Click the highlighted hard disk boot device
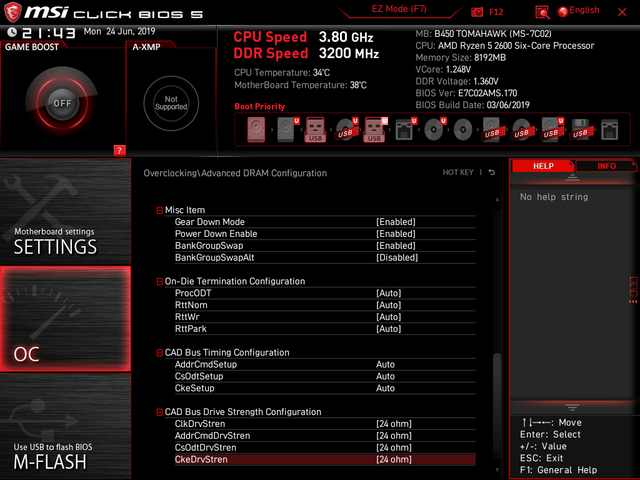The width and height of the screenshot is (640, 480). tap(256, 130)
